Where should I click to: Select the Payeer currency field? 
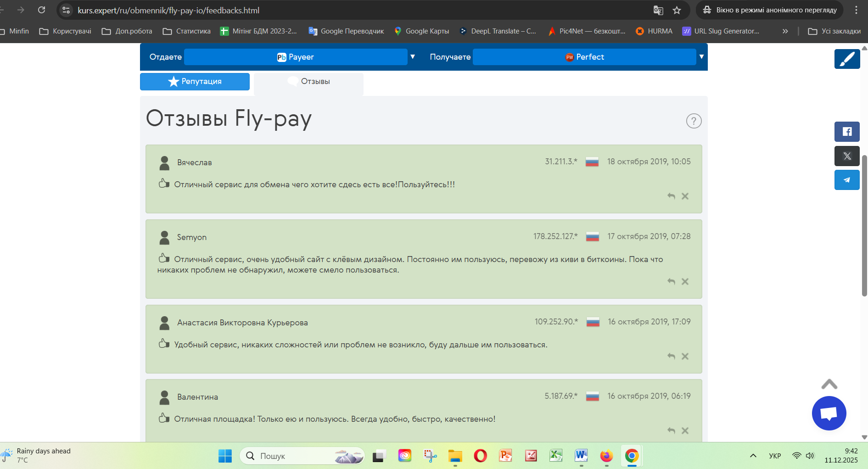(x=296, y=57)
